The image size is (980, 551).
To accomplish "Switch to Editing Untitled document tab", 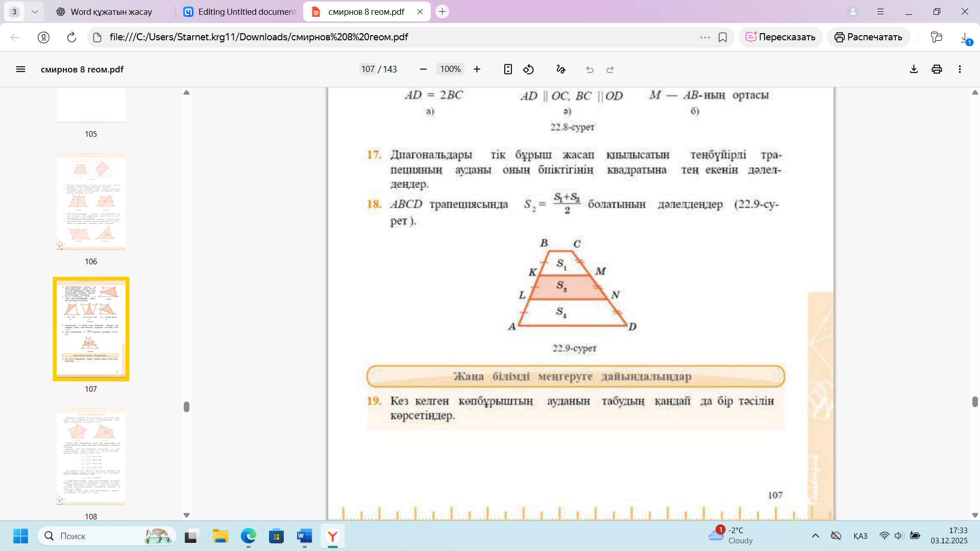I will pos(240,12).
